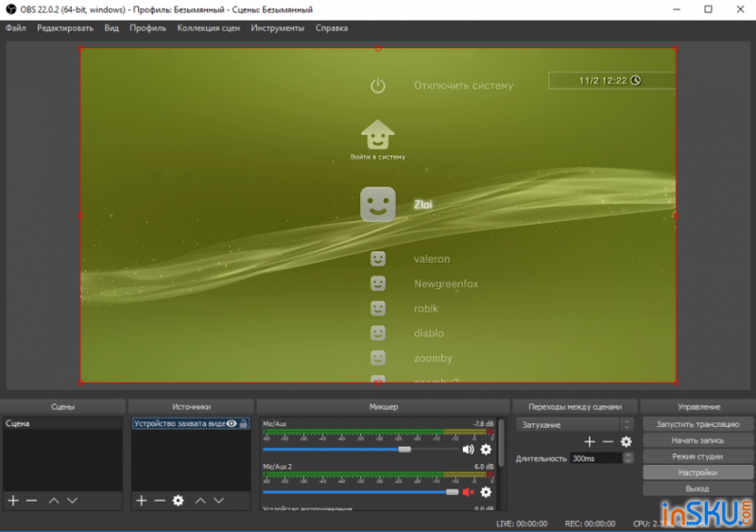Image resolution: width=756 pixels, height=532 pixels.
Task: Open transition properties gear icon
Action: pos(626,441)
